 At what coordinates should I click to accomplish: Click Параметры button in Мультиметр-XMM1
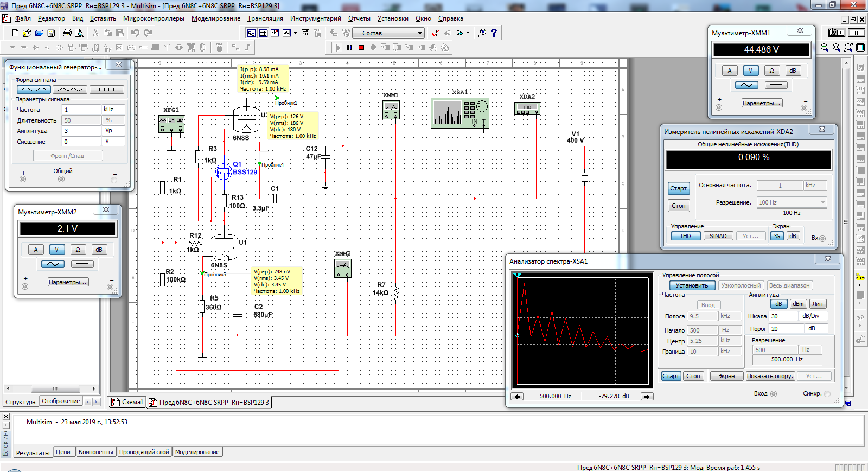762,103
